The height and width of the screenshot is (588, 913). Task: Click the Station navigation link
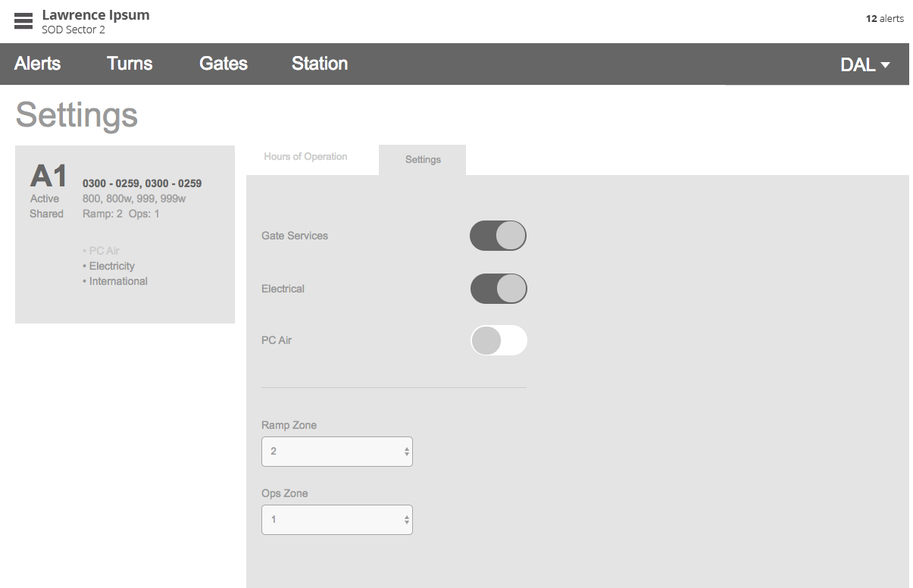319,64
